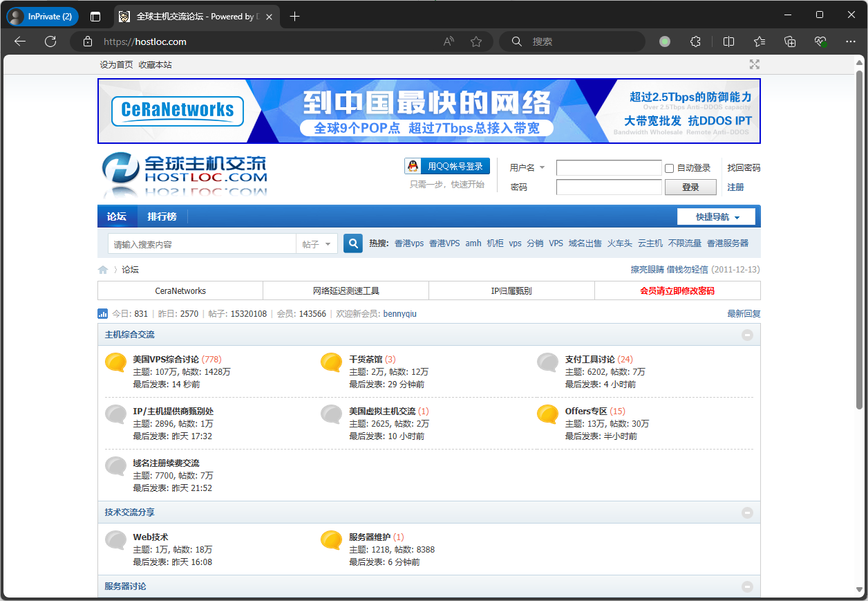Viewport: 868px width, 601px height.
Task: Click 干货茶馆 forum bubble icon
Action: pyautogui.click(x=332, y=362)
